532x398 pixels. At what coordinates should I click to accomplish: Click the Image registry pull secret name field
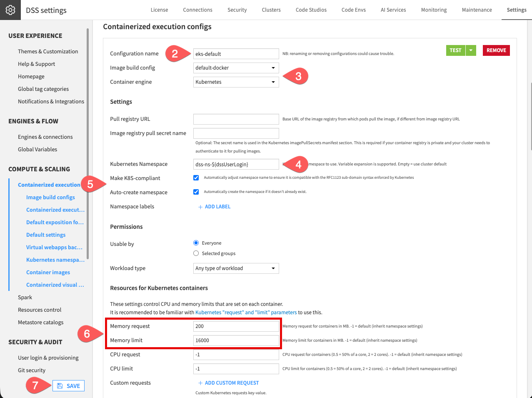(x=236, y=133)
